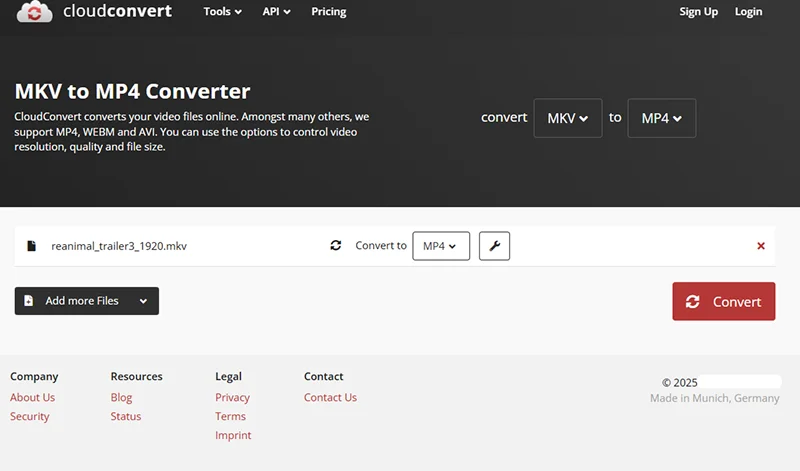Click Sign Up in the header
The image size is (800, 471).
pos(698,11)
